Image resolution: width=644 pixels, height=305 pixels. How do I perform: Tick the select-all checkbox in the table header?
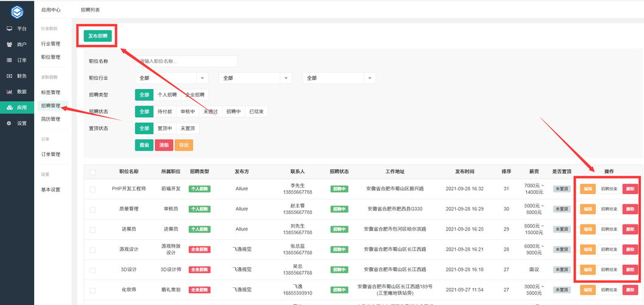click(x=93, y=172)
